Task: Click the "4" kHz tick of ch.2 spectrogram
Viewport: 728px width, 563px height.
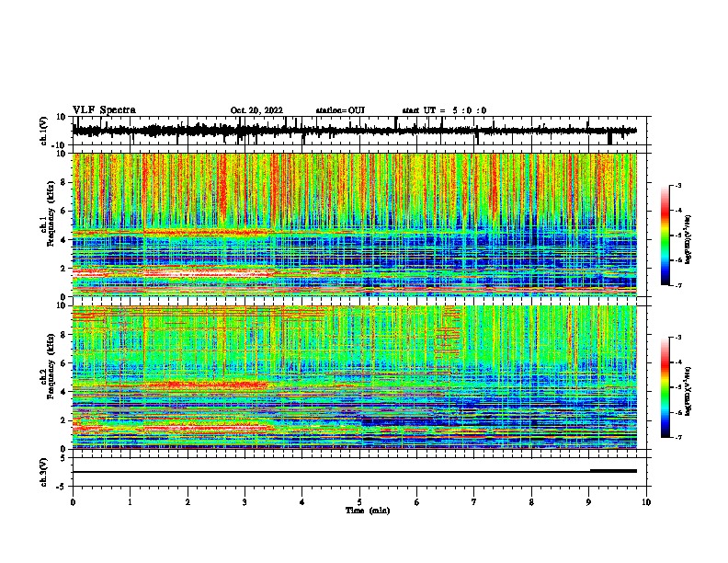Action: 63,392
